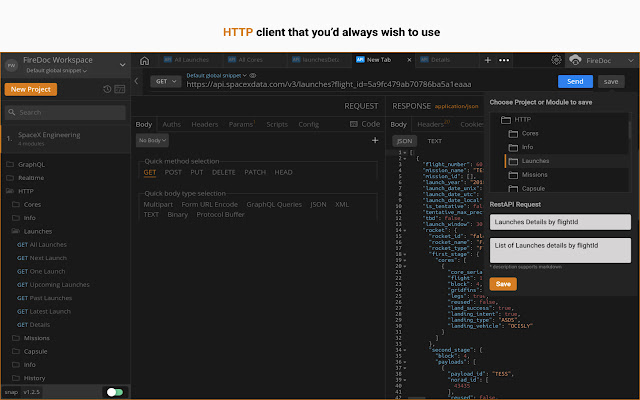Open the history clock icon

(107, 89)
